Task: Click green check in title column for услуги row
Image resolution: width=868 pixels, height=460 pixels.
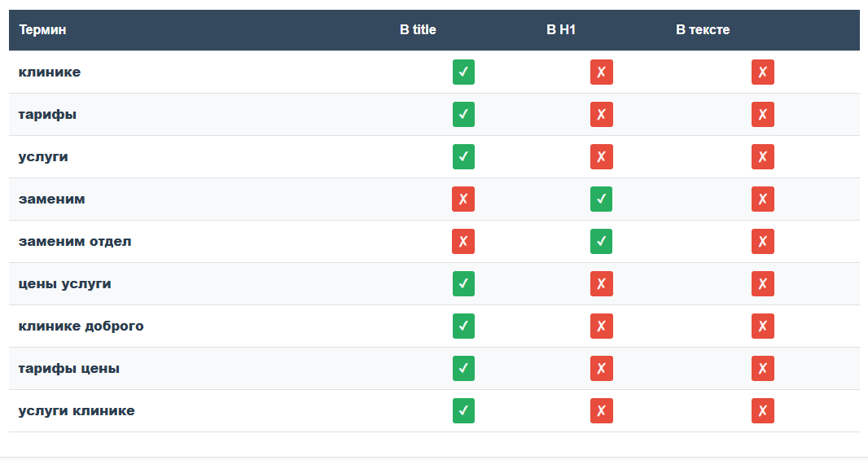Action: point(463,156)
